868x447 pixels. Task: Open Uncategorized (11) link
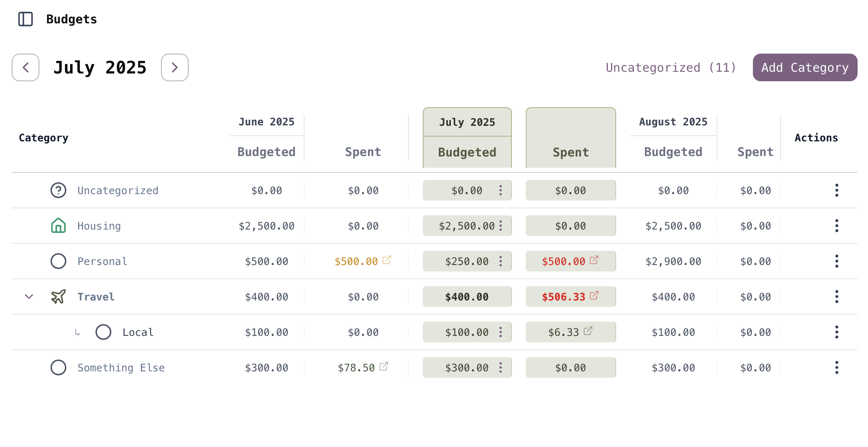pyautogui.click(x=671, y=67)
